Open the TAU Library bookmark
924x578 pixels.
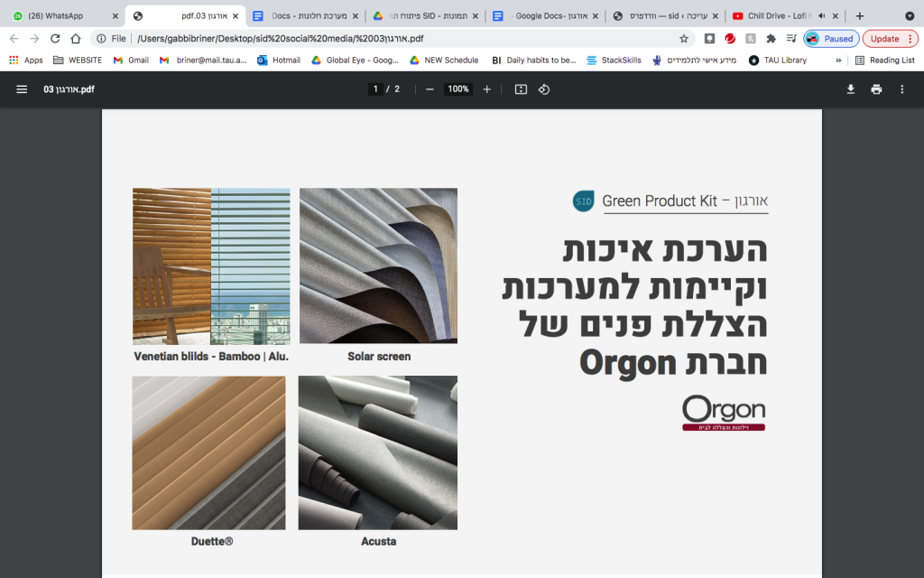pos(778,61)
